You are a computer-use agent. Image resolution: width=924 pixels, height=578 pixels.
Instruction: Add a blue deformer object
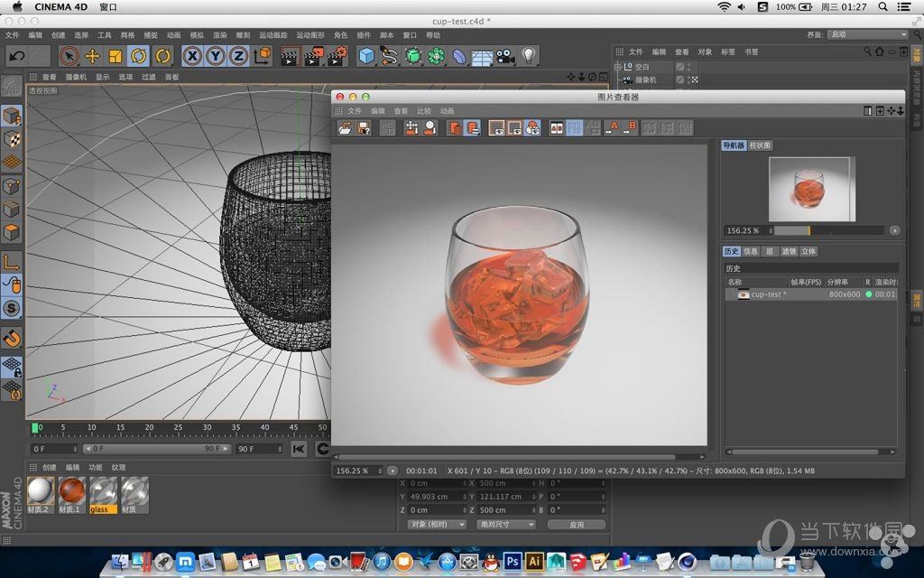[x=459, y=57]
